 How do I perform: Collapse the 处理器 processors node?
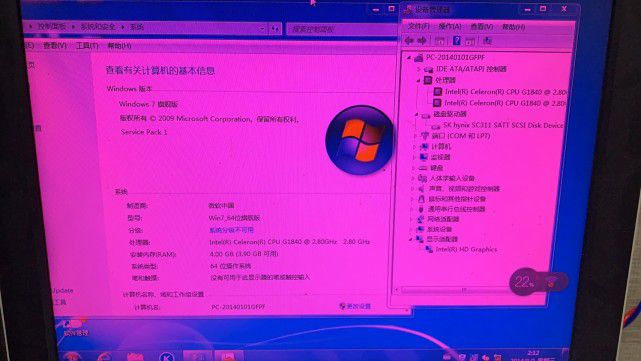[418, 81]
